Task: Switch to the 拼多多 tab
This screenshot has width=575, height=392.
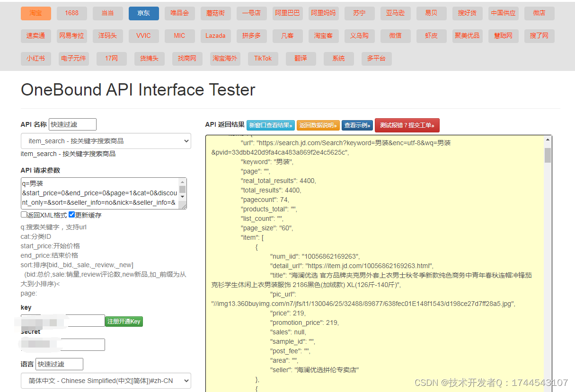Action: 252,36
